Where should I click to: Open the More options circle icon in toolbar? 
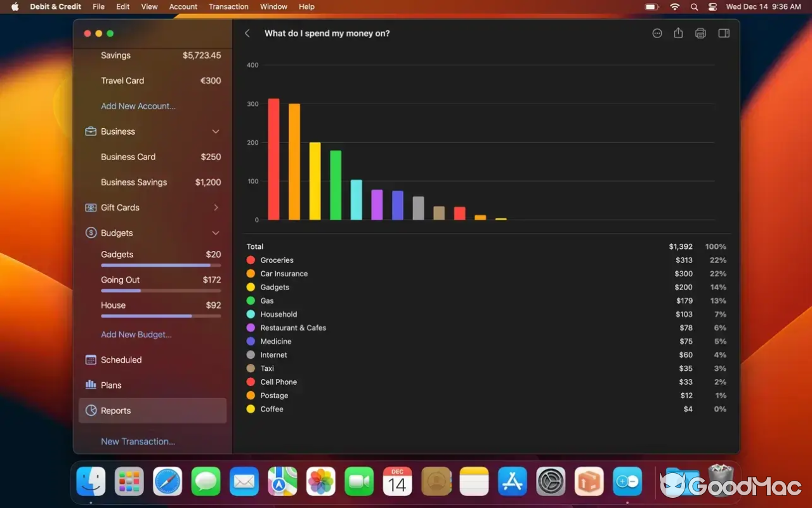(x=657, y=33)
